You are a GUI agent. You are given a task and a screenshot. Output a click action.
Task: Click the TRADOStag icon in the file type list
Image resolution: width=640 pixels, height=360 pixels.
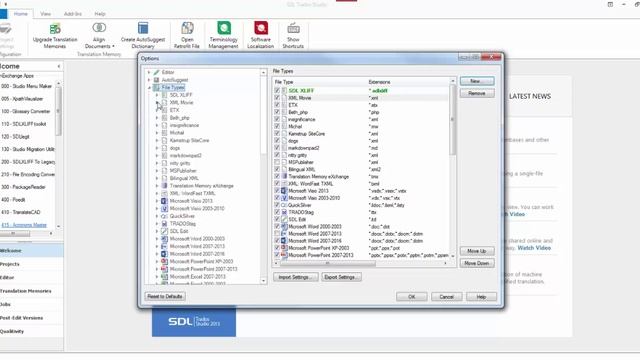point(284,212)
